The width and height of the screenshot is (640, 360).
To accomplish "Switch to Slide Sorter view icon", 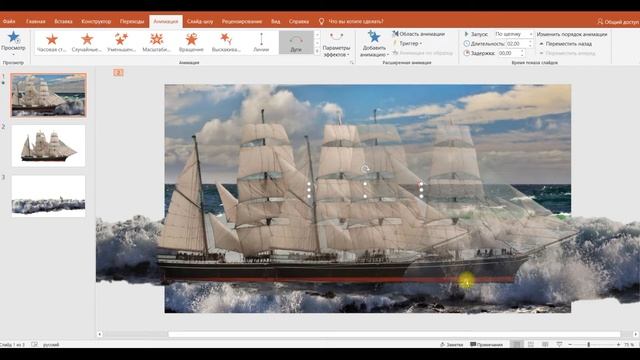I will coord(531,344).
